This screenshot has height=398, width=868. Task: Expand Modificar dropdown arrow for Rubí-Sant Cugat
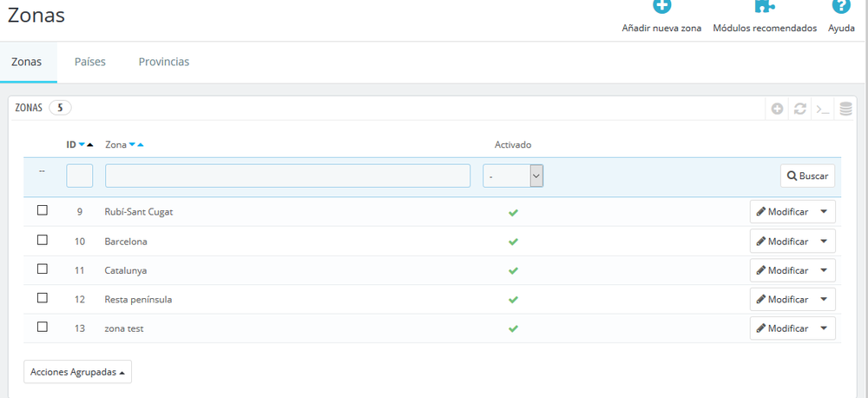[824, 211]
